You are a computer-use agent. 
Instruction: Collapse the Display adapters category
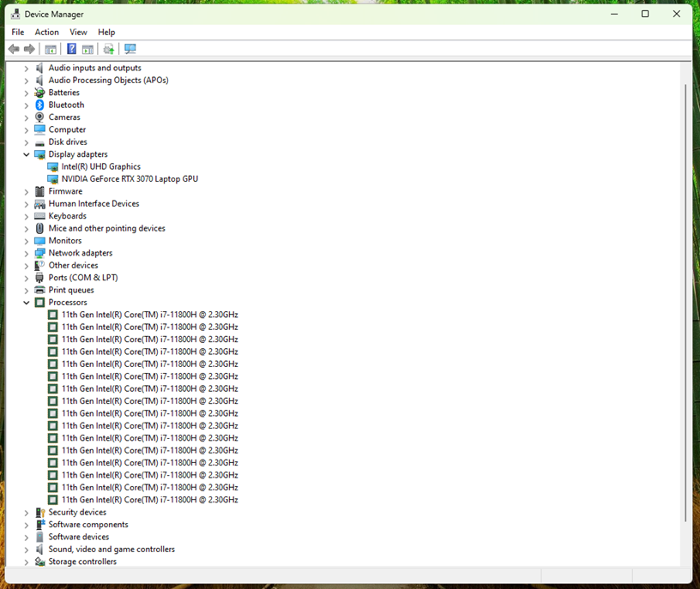pos(27,154)
